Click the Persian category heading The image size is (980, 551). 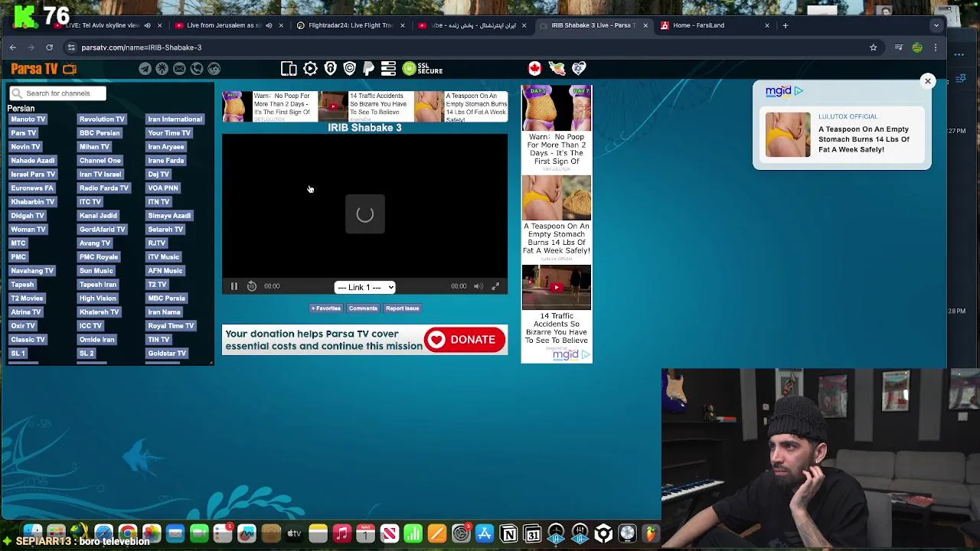(x=21, y=109)
